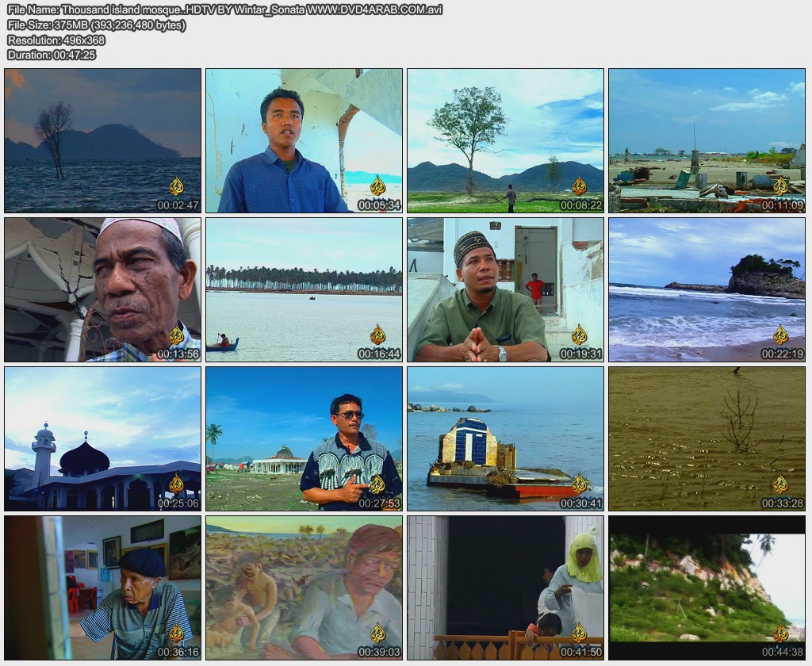Select the Al Jazeera logo on the 00:44:38 frame
The image size is (812, 666).
[x=781, y=633]
